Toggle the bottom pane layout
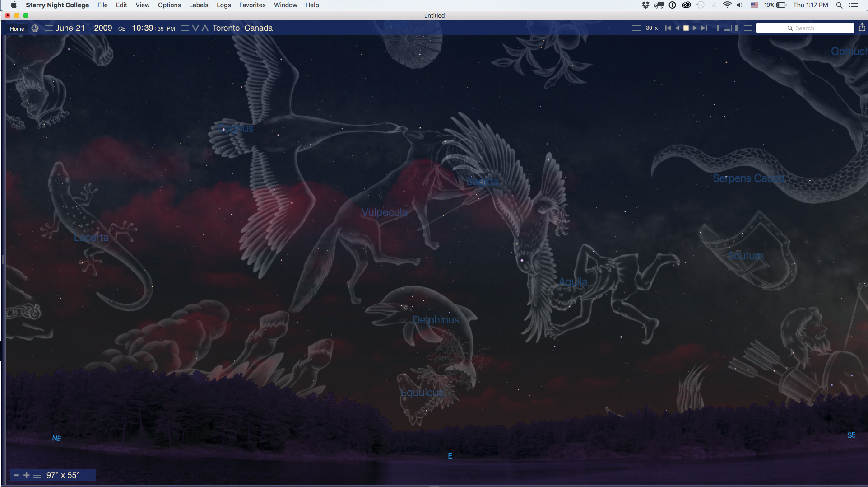Image resolution: width=868 pixels, height=487 pixels. [727, 28]
